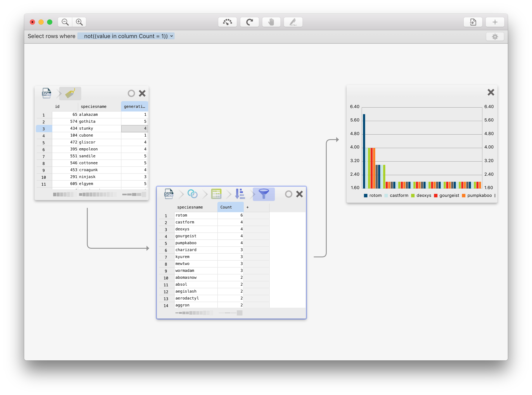Select the yellow tag step icon
532x395 pixels.
[x=70, y=93]
